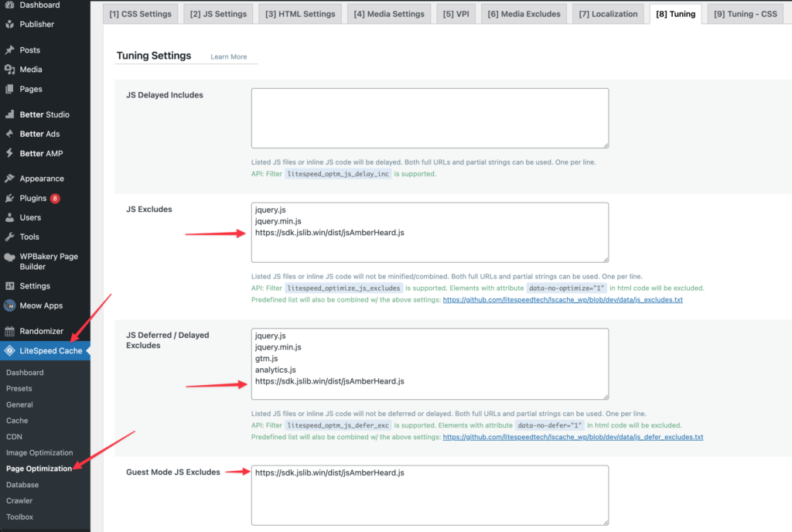Click the Tuning Settings heading
The width and height of the screenshot is (792, 532).
[154, 56]
